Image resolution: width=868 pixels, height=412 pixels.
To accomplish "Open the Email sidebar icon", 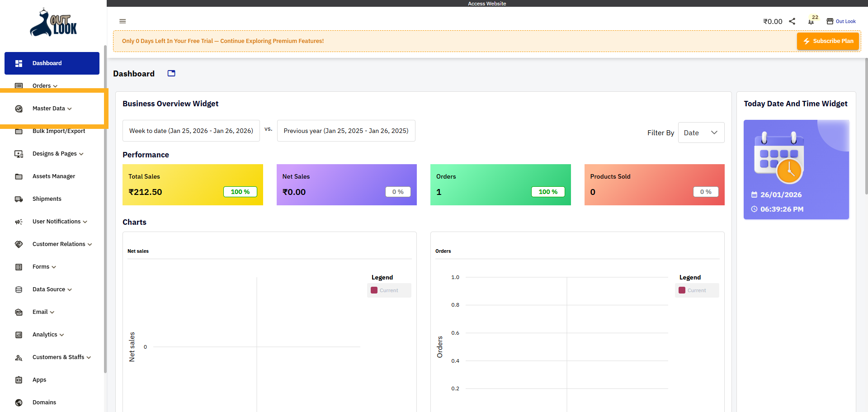I will [x=19, y=312].
